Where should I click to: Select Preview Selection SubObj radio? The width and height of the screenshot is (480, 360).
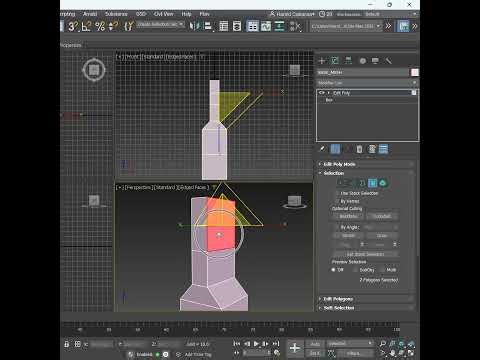pyautogui.click(x=356, y=270)
